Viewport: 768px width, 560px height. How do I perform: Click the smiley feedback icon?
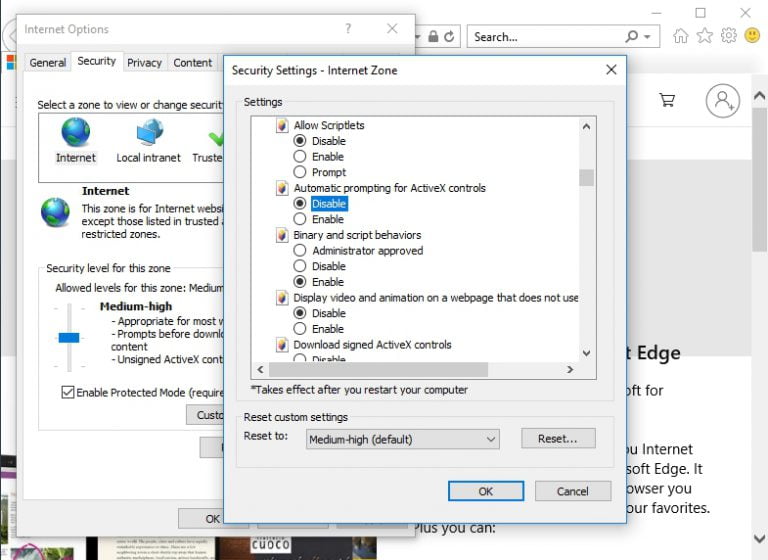pyautogui.click(x=752, y=35)
